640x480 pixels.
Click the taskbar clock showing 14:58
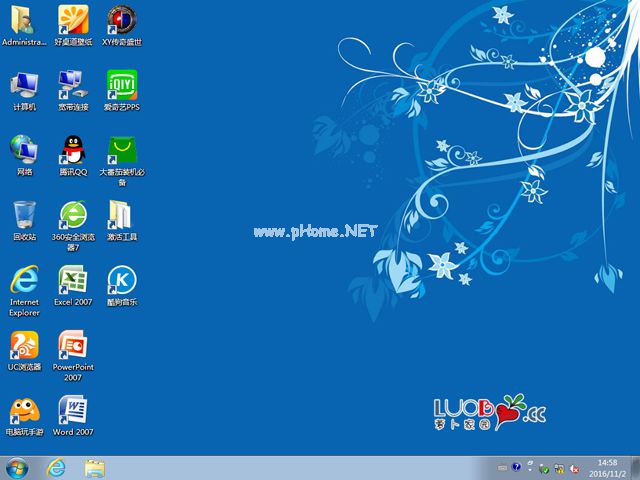(607, 468)
